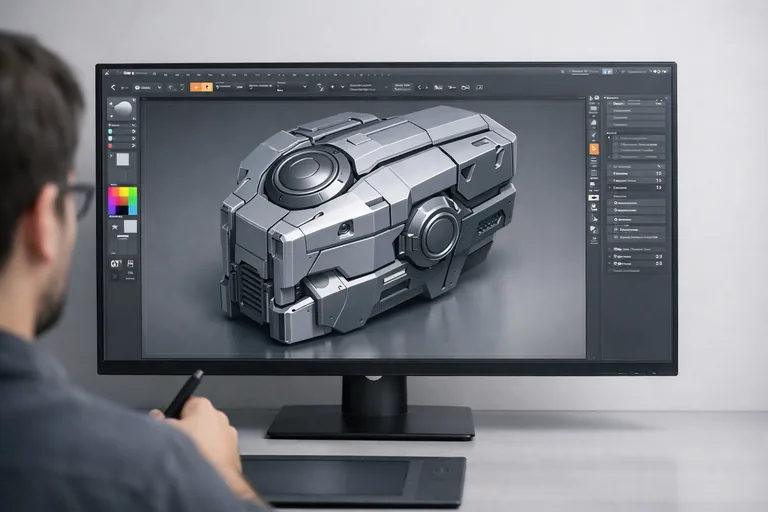Click the white highlighted icon in right strip
768x512 pixels.
coord(594,198)
